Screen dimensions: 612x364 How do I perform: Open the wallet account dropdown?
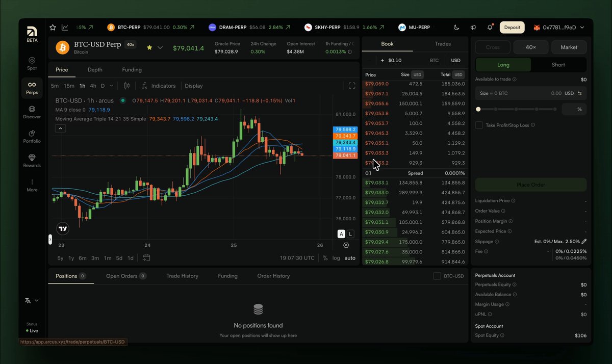coord(559,27)
